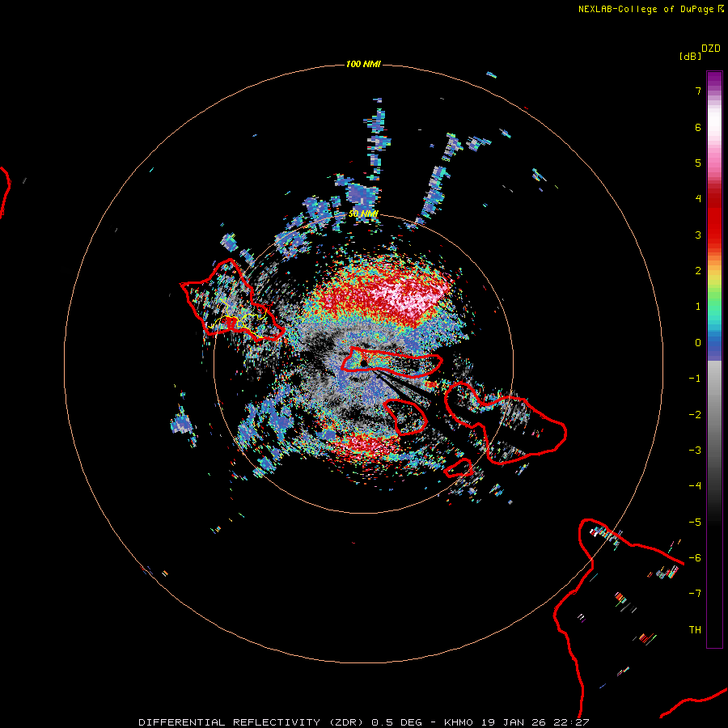Click the blue 0 dB band of color bar

pyautogui.click(x=714, y=344)
